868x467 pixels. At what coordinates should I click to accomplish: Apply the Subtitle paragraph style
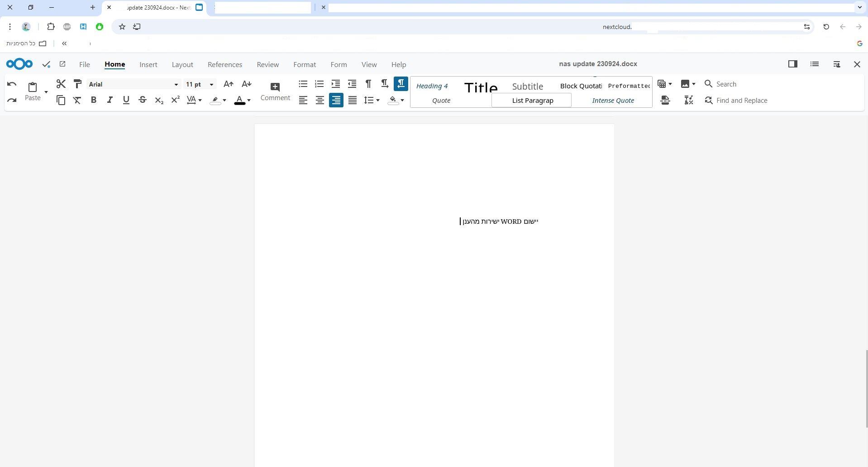(527, 86)
